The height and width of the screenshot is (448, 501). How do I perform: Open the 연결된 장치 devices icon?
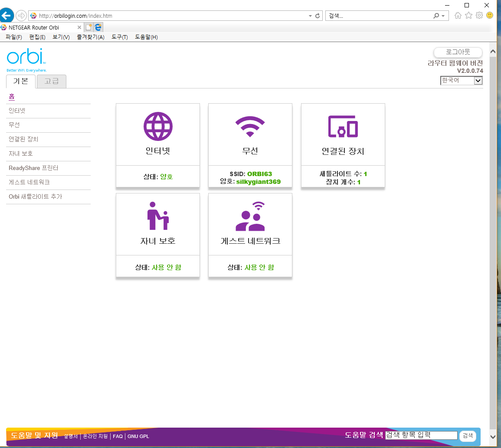coord(343,127)
